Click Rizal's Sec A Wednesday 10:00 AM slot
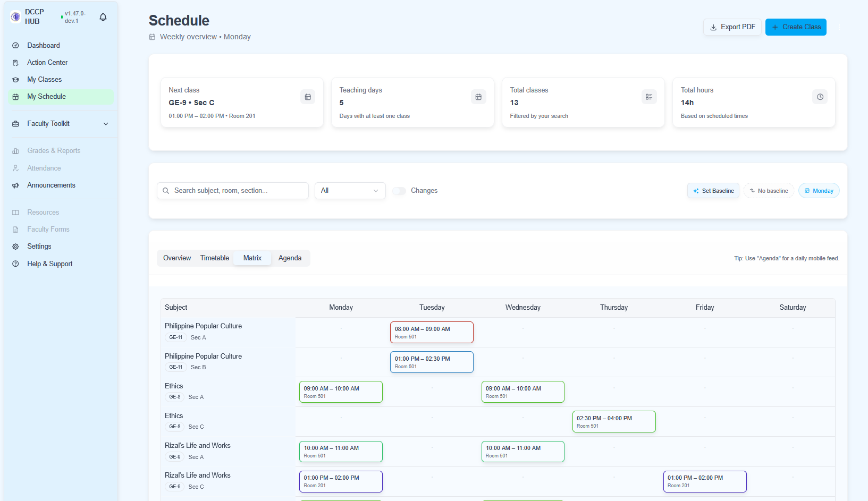 523,452
